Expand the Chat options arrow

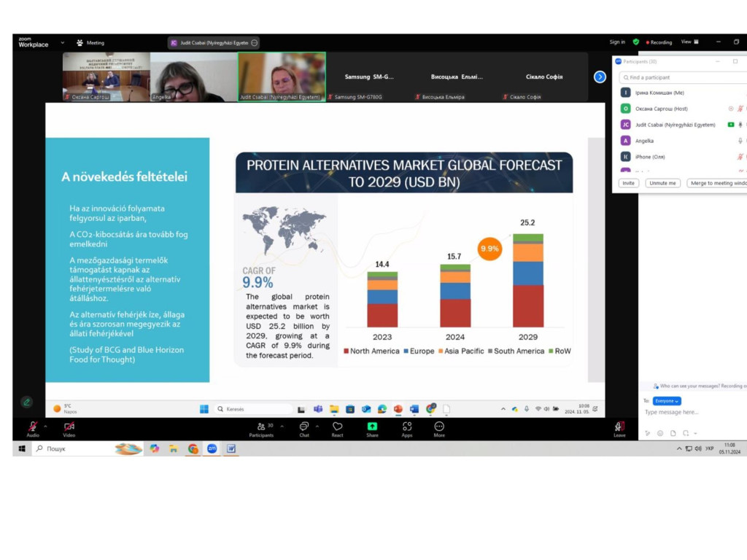tap(317, 426)
